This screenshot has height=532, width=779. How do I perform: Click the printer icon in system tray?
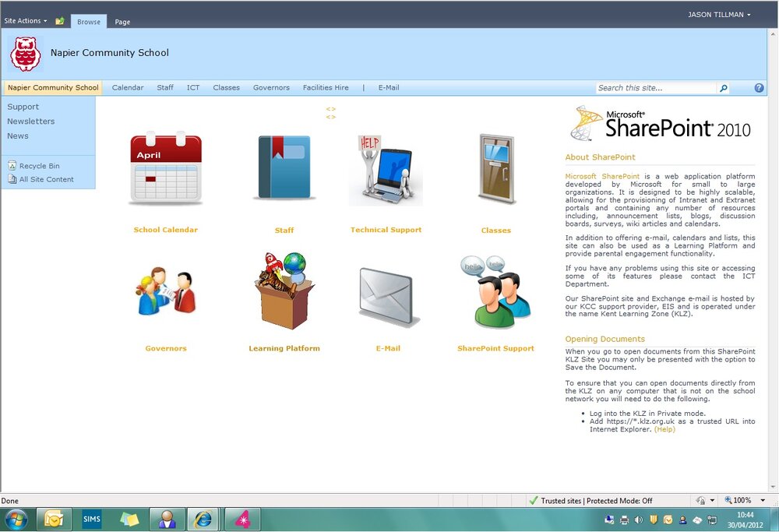[x=625, y=520]
